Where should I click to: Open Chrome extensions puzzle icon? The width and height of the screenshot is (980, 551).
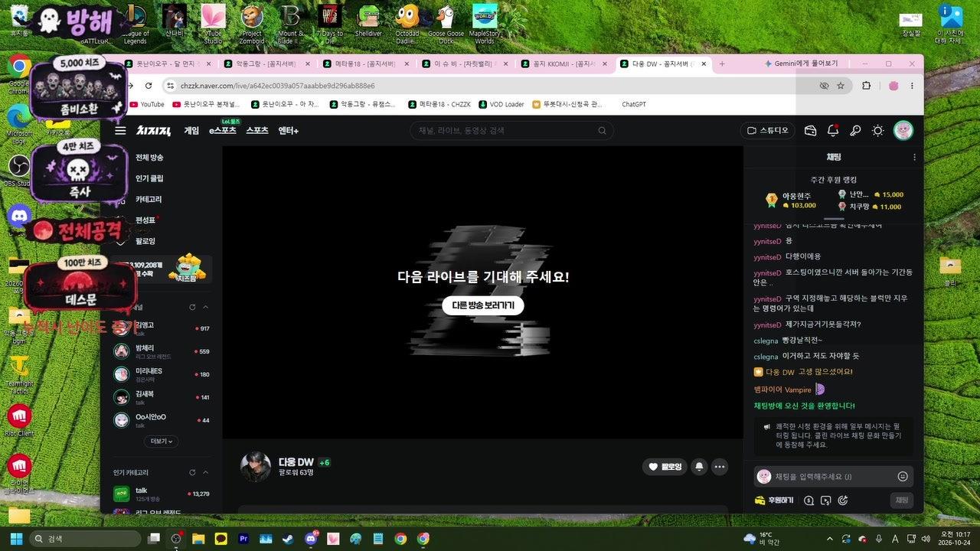pyautogui.click(x=867, y=86)
